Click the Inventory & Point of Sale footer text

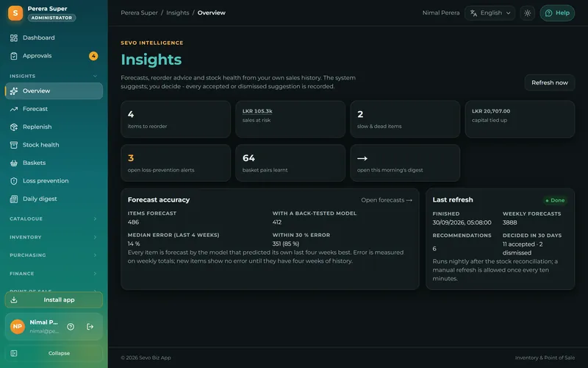pos(545,358)
